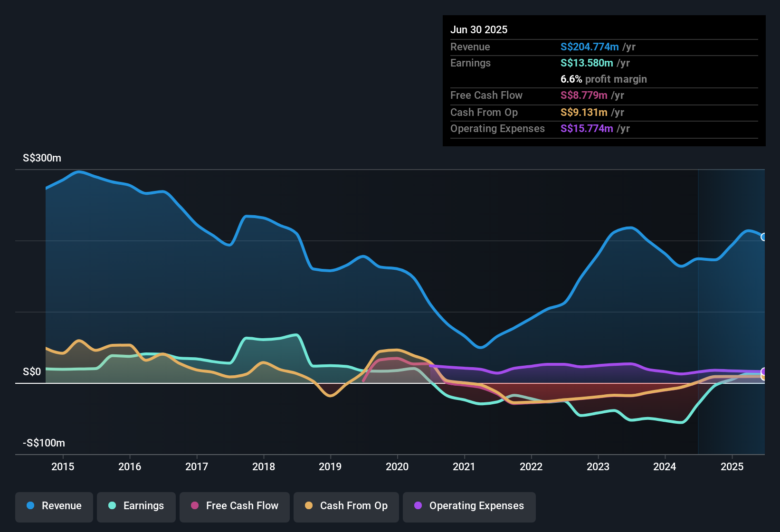
Task: Click the -S$100m y-axis label
Action: [x=44, y=443]
